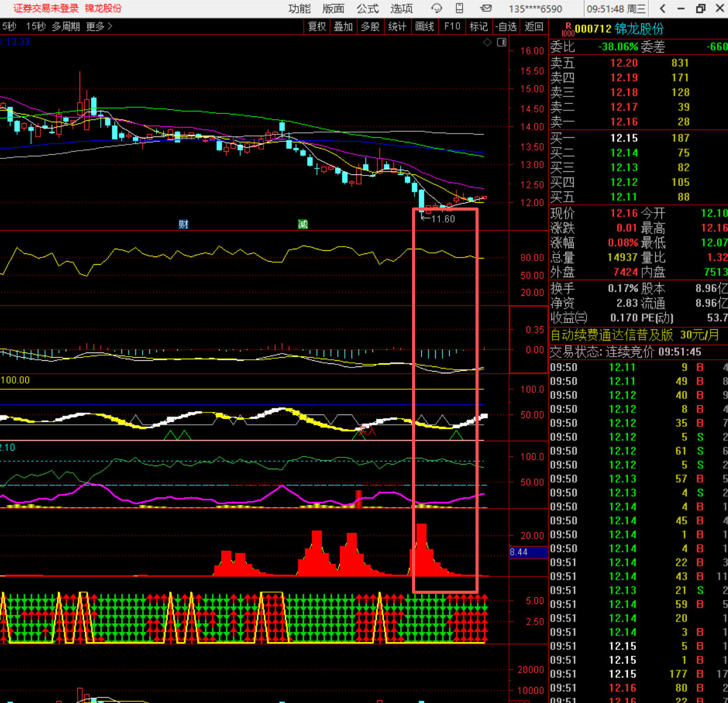Toggle the side panel icon at chart top-right
This screenshot has height=703, width=728.
pyautogui.click(x=502, y=42)
